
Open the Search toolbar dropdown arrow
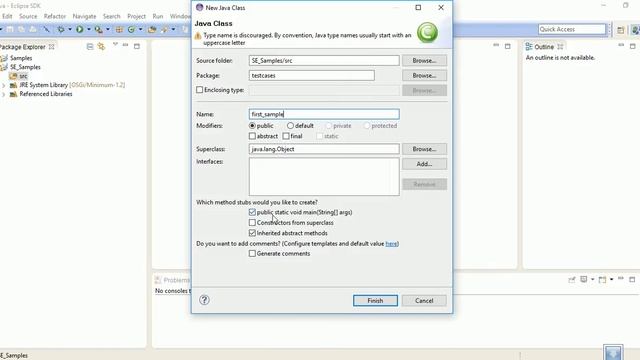point(173,29)
